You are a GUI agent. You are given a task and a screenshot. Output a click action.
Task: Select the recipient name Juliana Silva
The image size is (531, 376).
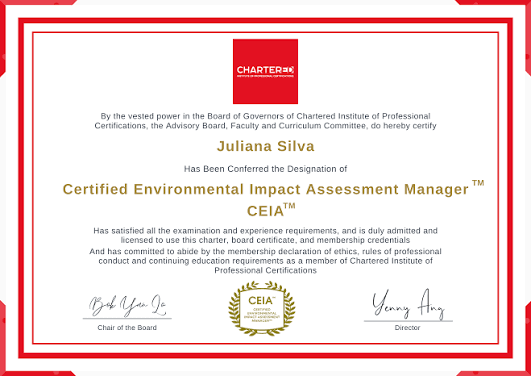266,146
